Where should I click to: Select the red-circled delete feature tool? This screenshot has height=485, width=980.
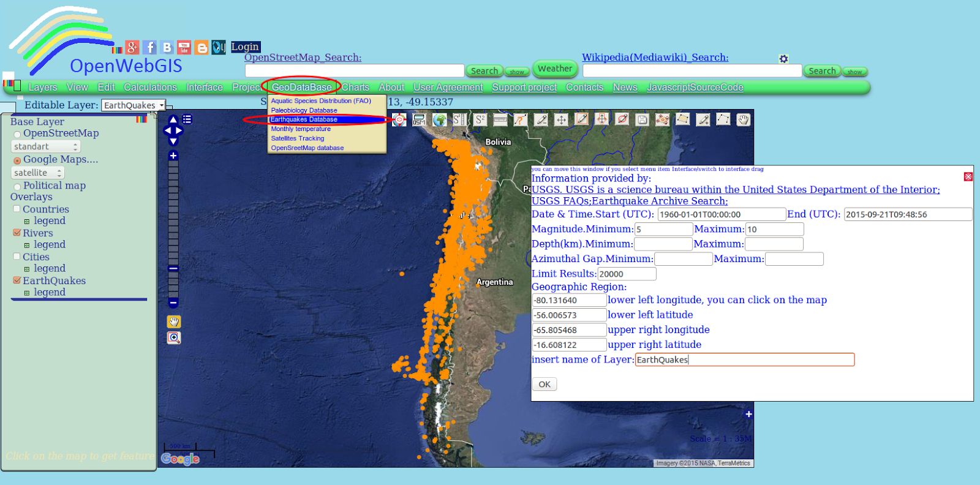pyautogui.click(x=622, y=119)
